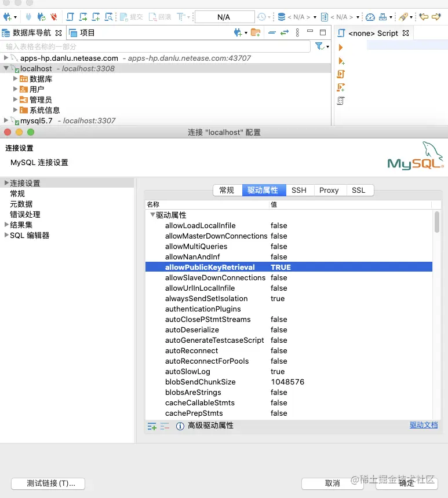Screen dimensions: 448x498
Task: Expand the 管理员 folder
Action: (15, 100)
